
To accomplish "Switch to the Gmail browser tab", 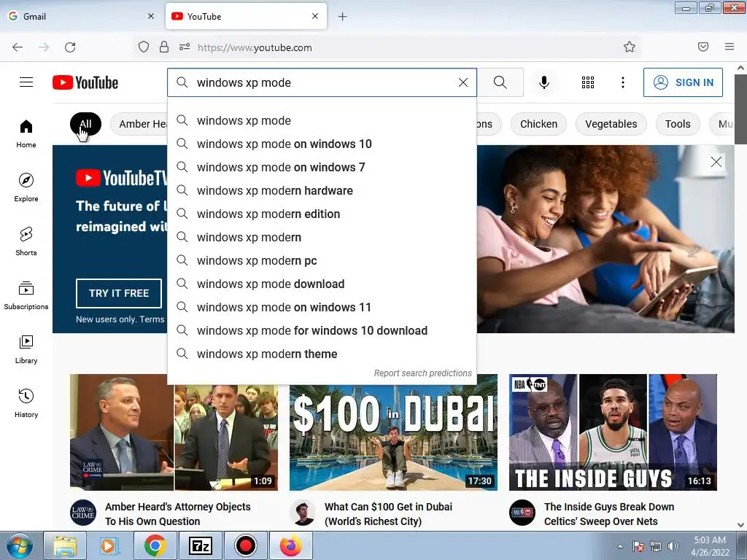I will coord(81,16).
